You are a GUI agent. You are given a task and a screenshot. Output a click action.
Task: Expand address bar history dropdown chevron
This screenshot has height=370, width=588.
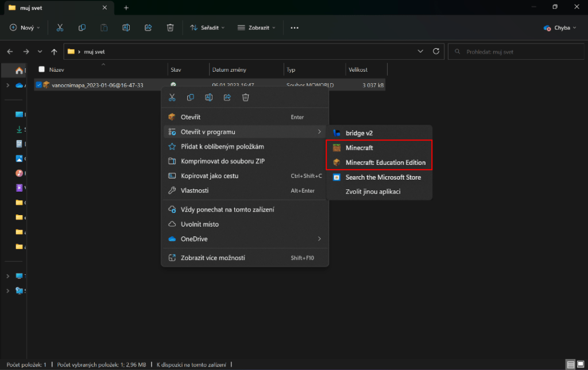click(421, 52)
